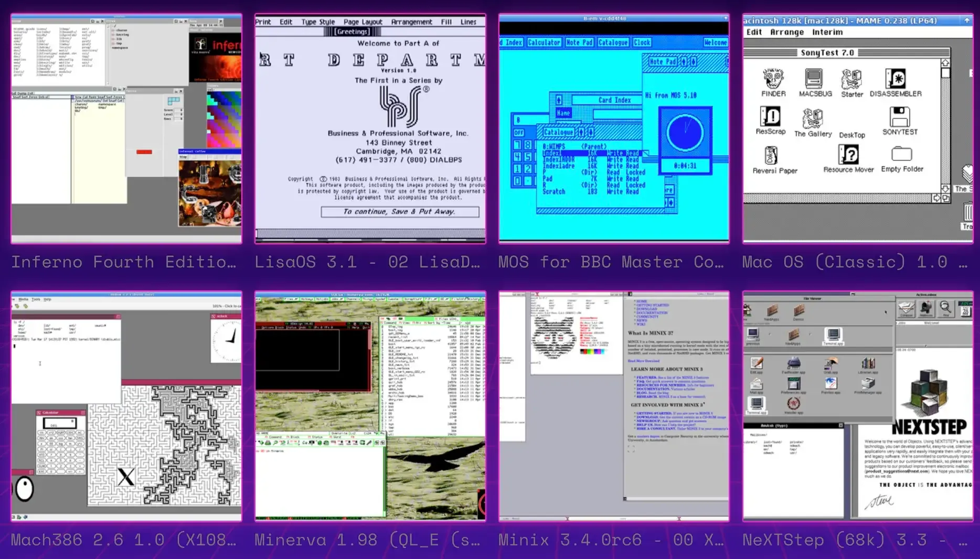Click the colour palette grid in Inferno screenshot
980x559 pixels.
coord(224,120)
